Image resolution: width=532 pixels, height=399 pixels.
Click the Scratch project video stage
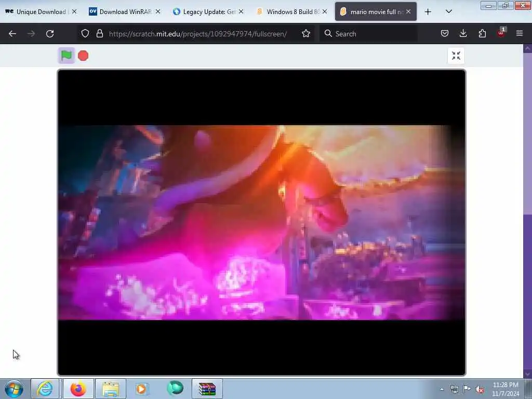point(261,222)
